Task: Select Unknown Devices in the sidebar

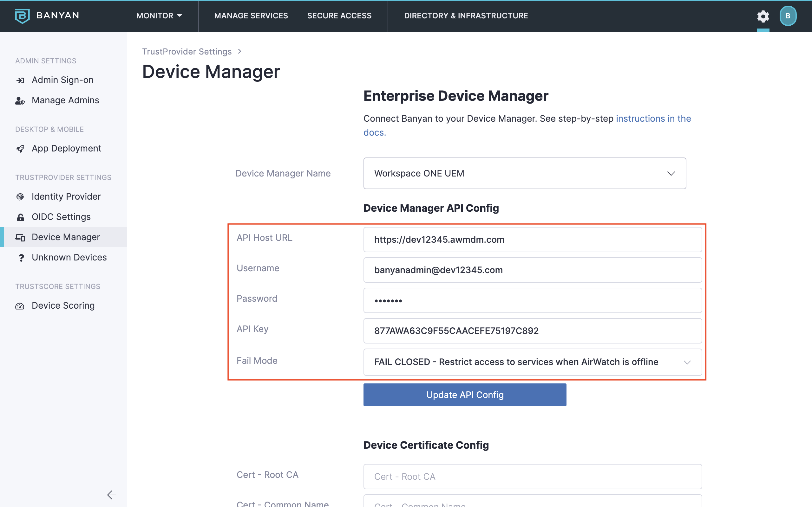Action: pyautogui.click(x=69, y=258)
